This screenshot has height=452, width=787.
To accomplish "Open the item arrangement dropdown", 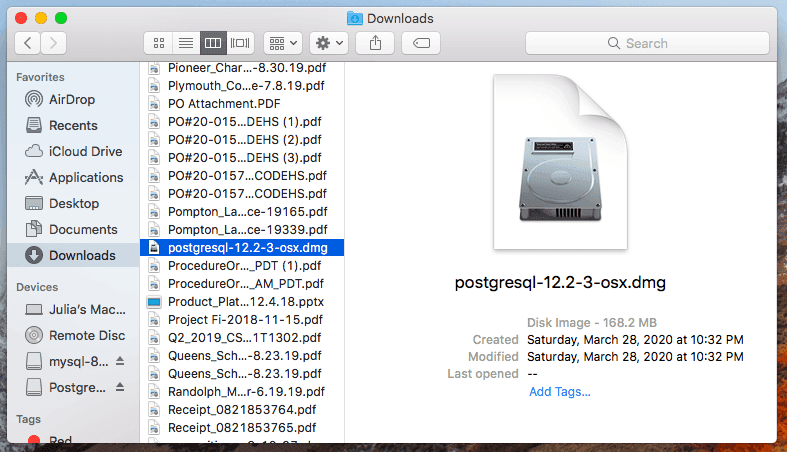I will click(x=282, y=43).
